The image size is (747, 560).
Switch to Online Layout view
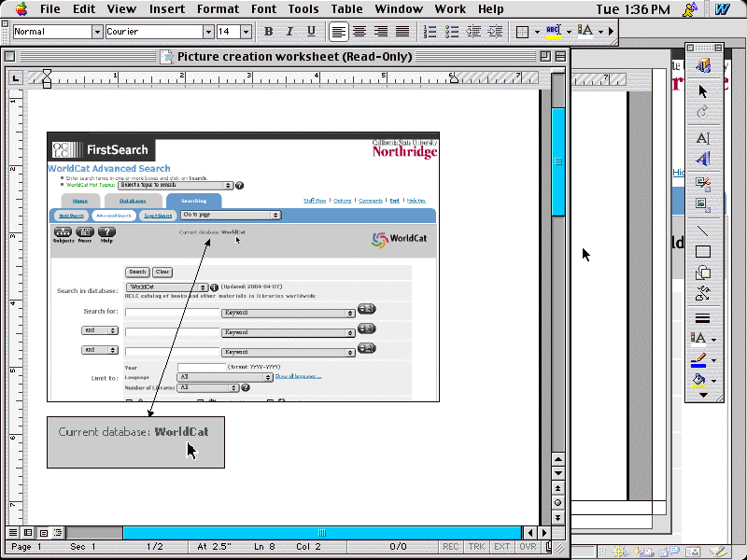(28, 532)
